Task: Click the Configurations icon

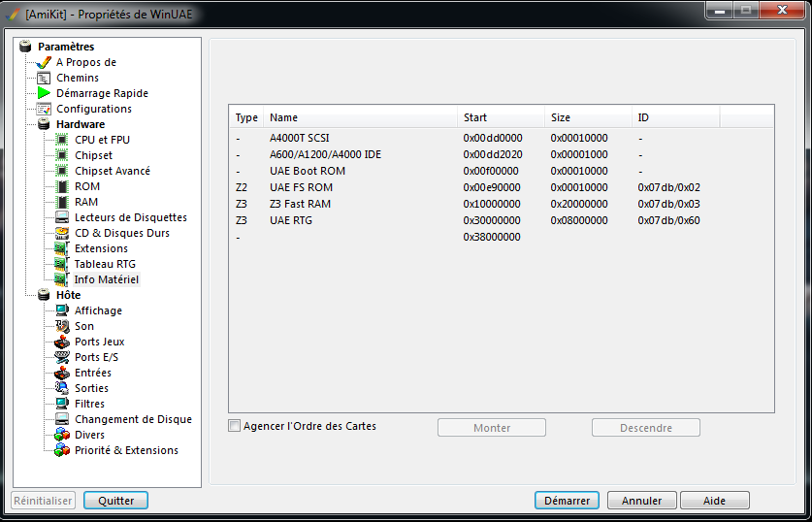Action: click(44, 110)
